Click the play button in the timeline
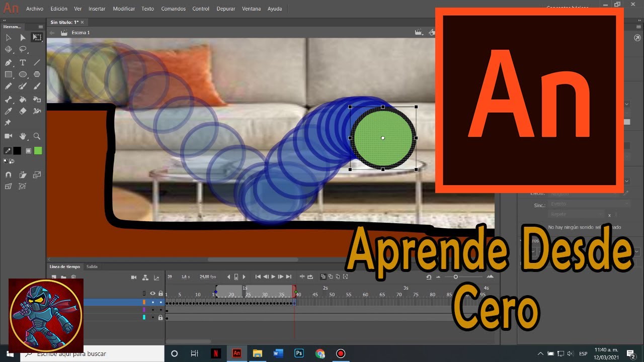Image resolution: width=644 pixels, height=362 pixels. pyautogui.click(x=273, y=277)
